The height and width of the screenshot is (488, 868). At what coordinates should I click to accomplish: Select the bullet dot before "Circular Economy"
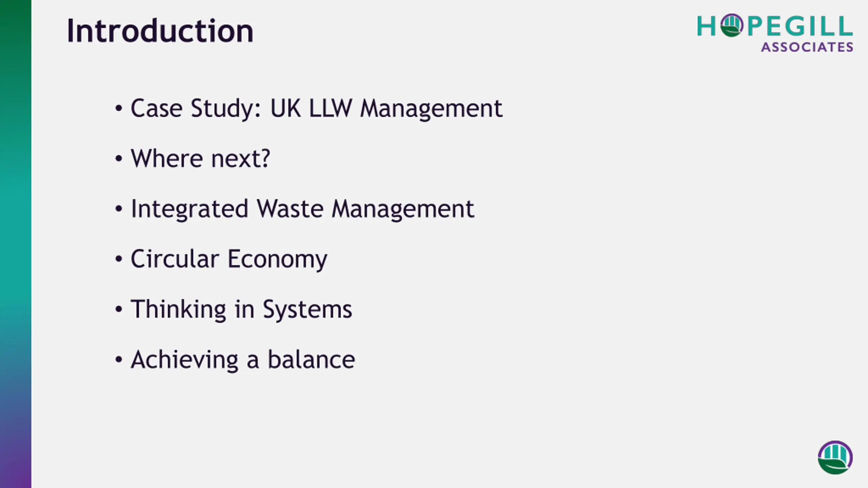click(118, 259)
